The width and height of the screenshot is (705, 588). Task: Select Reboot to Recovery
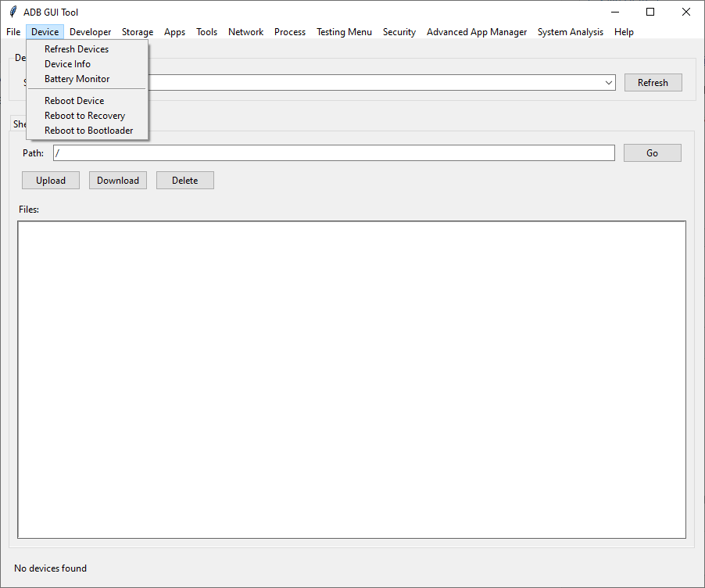click(84, 115)
